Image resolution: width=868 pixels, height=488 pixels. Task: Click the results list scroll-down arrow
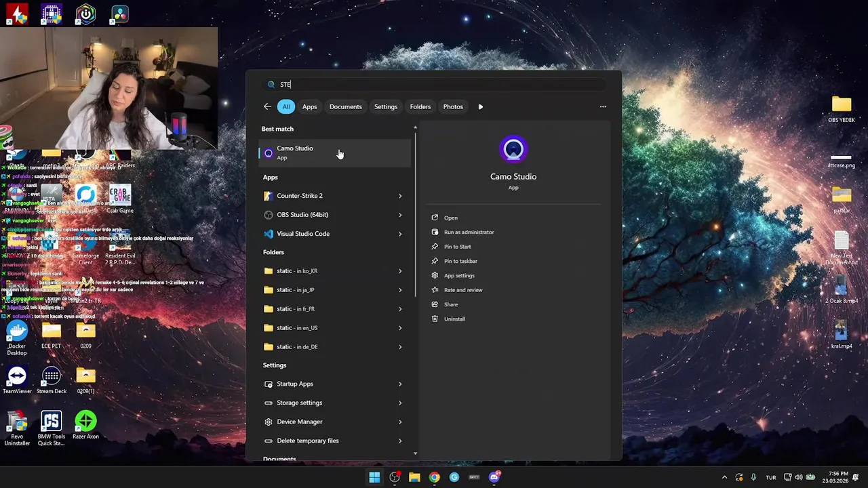(416, 453)
